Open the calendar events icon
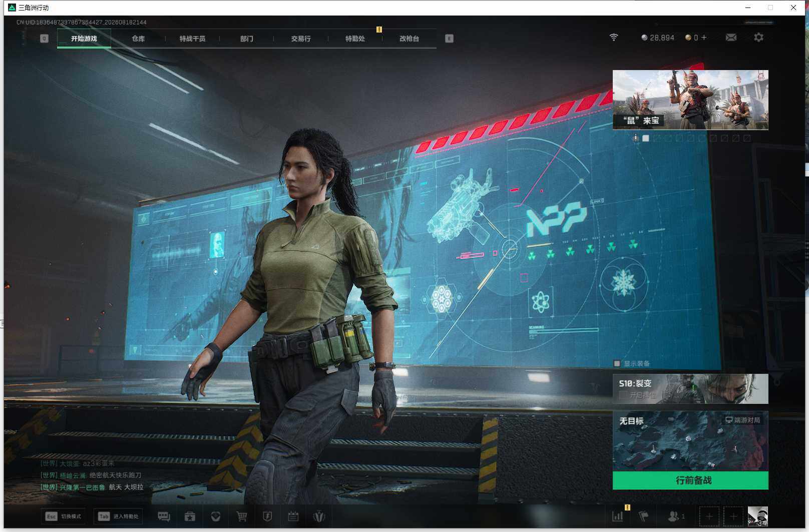The image size is (809, 532). coord(293,516)
